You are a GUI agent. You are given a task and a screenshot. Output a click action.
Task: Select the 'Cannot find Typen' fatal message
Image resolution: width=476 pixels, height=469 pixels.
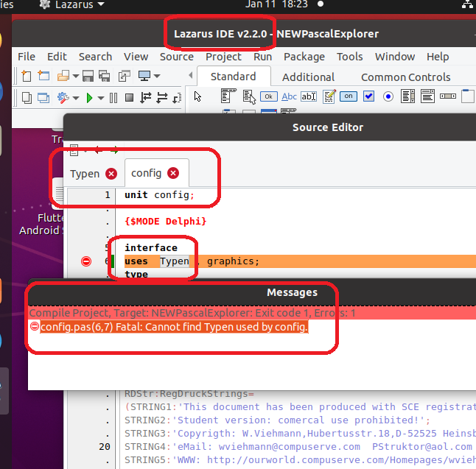tap(174, 327)
